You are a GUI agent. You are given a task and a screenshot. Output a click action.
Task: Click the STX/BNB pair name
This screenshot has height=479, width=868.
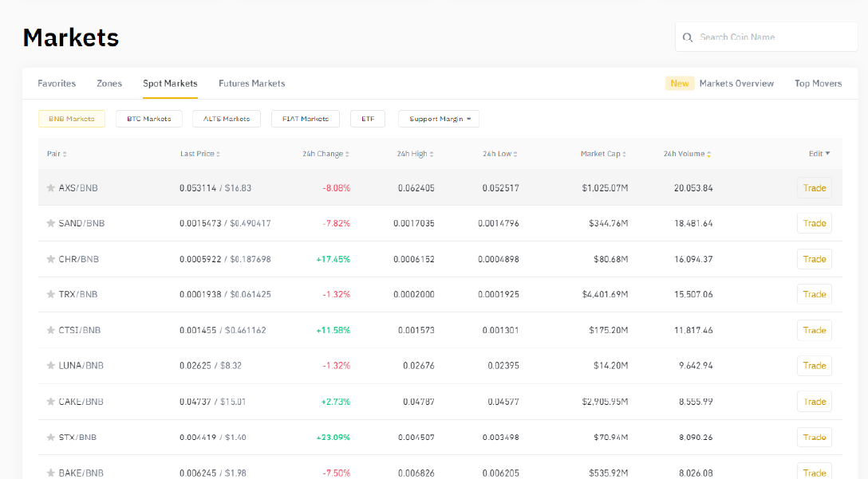click(77, 437)
